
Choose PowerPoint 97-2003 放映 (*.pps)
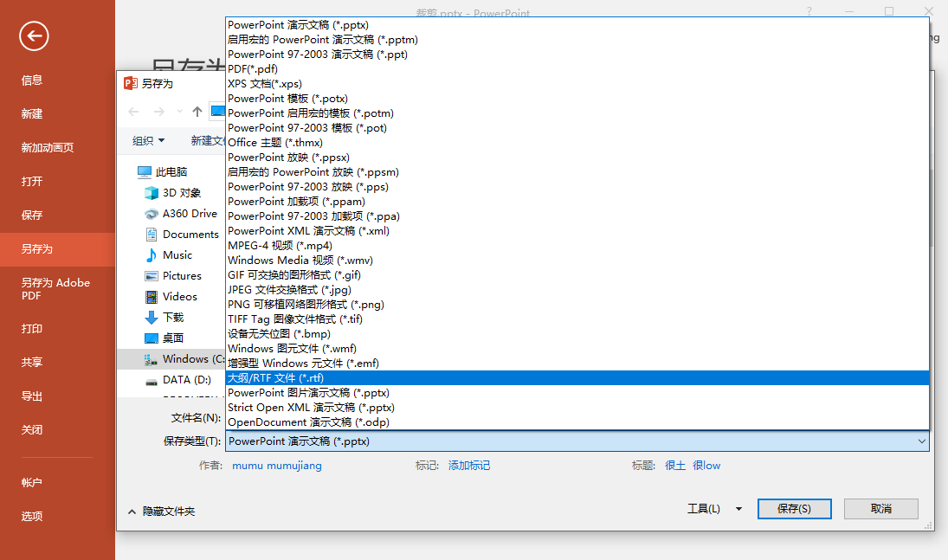click(x=577, y=187)
